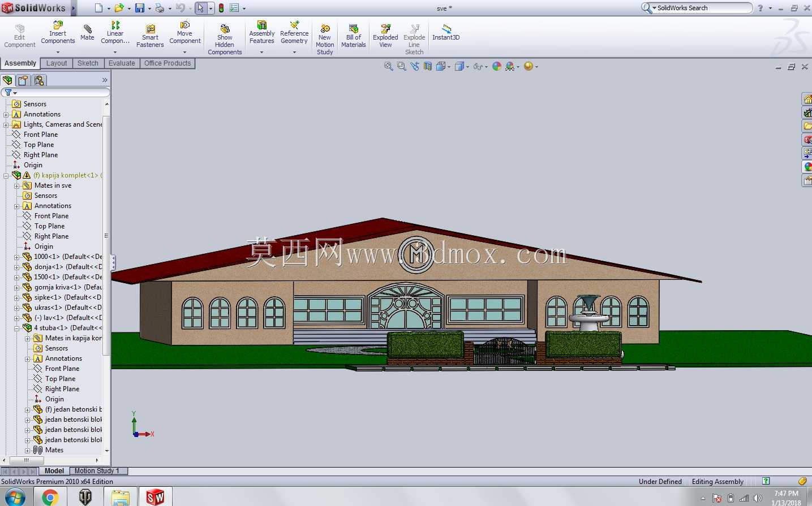Open the View Settings dropdown arrow
This screenshot has width=812, height=506.
tap(536, 67)
